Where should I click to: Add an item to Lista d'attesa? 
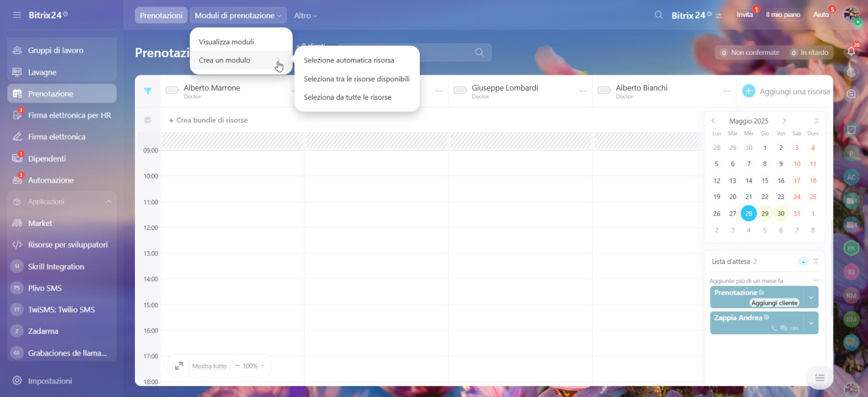coord(804,261)
